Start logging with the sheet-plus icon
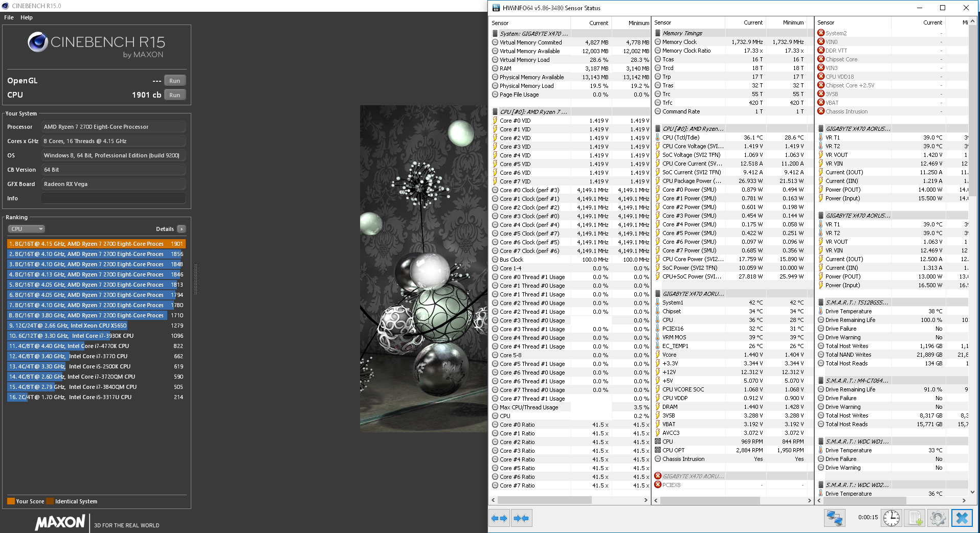This screenshot has height=533, width=980. click(x=915, y=518)
